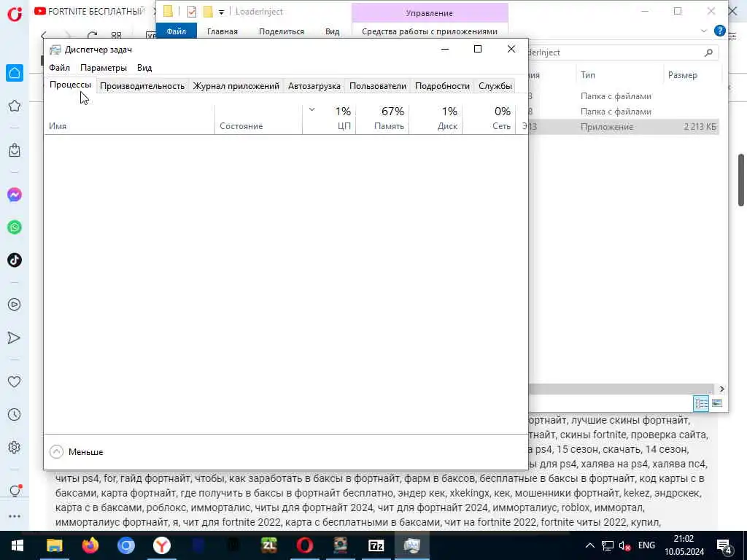This screenshot has width=747, height=560.
Task: Launch Yandex Browser from taskbar
Action: coord(162,545)
